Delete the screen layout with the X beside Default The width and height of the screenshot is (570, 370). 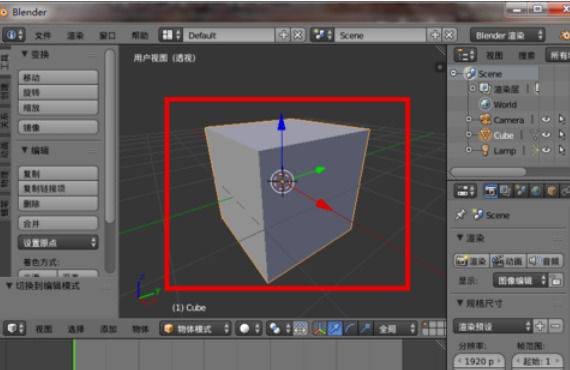tap(298, 35)
